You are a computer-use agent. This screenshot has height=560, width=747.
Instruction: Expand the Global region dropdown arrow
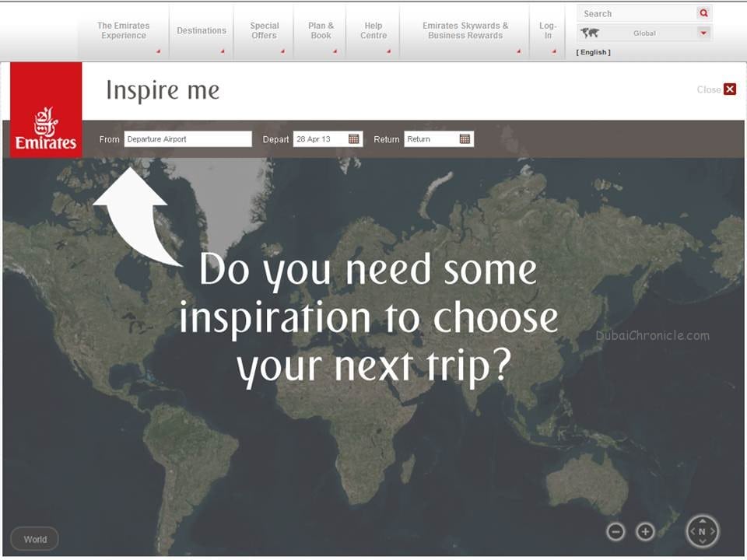pos(703,33)
